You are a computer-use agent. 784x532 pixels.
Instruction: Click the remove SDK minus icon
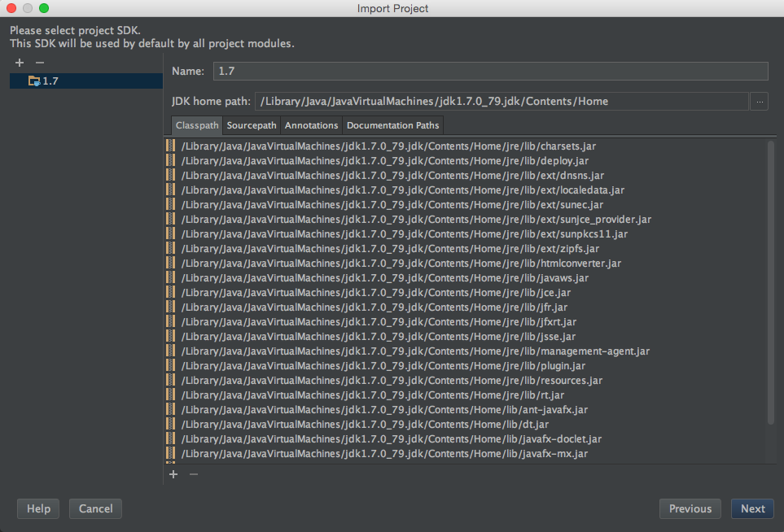coord(40,63)
